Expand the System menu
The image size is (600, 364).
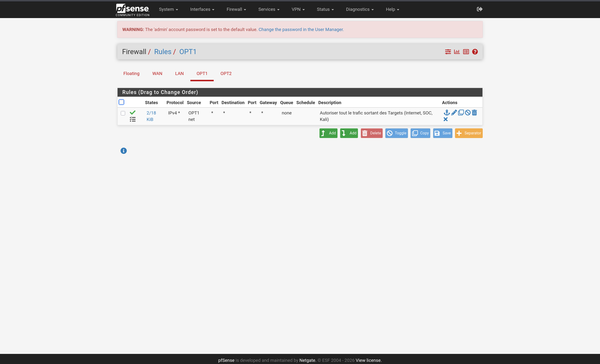click(x=169, y=9)
